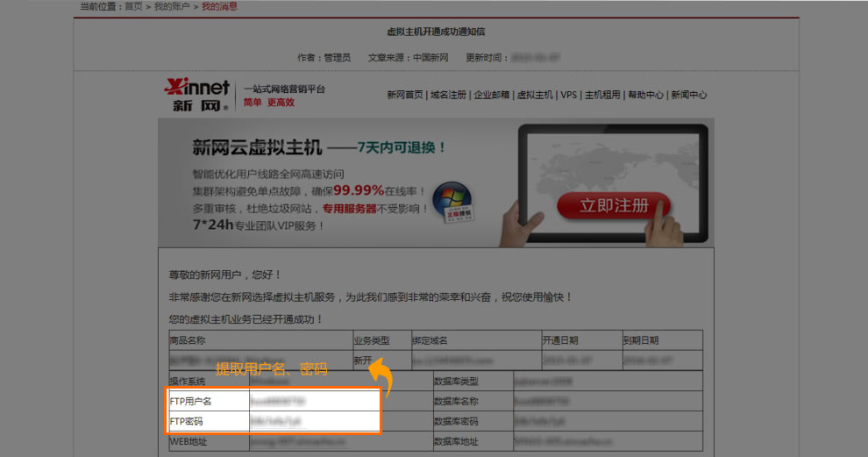868x457 pixels.
Task: Open 新网首页 navigation link
Action: point(405,95)
